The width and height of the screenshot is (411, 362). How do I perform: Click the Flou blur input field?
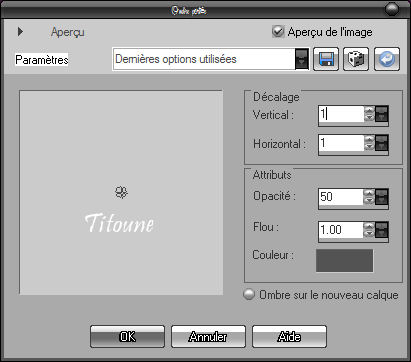click(341, 230)
